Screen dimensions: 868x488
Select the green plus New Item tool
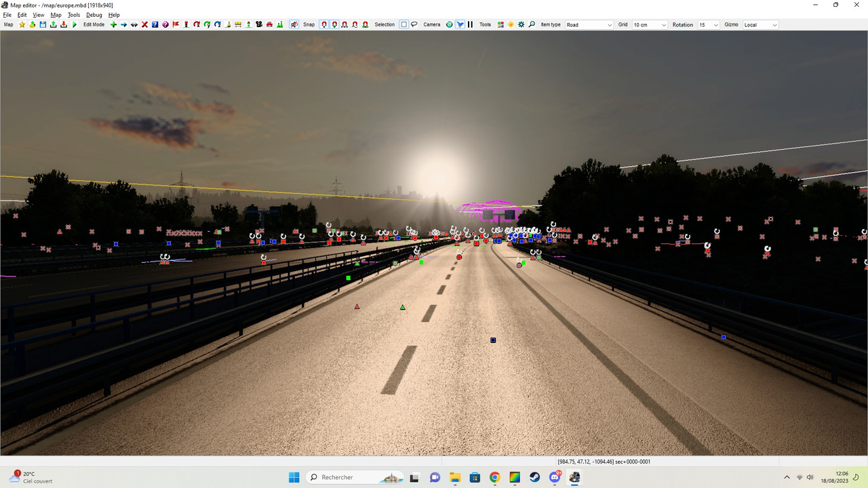coord(113,24)
